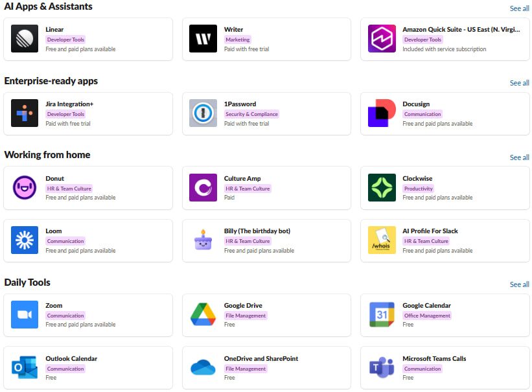Image resolution: width=532 pixels, height=392 pixels.
Task: Select the Loom app icon
Action: (25, 240)
